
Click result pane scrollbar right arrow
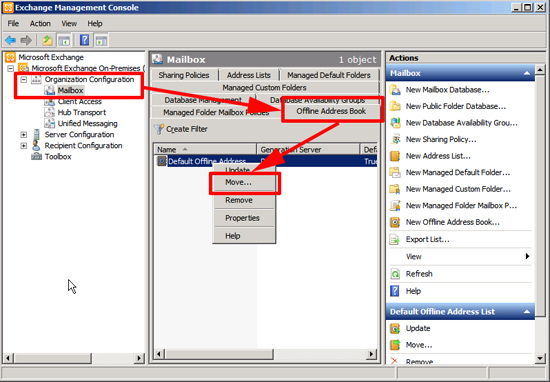coord(371,354)
